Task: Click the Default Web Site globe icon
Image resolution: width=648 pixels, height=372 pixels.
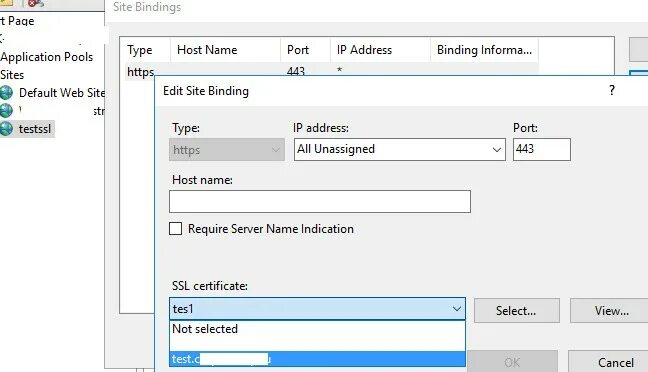Action: pyautogui.click(x=6, y=93)
